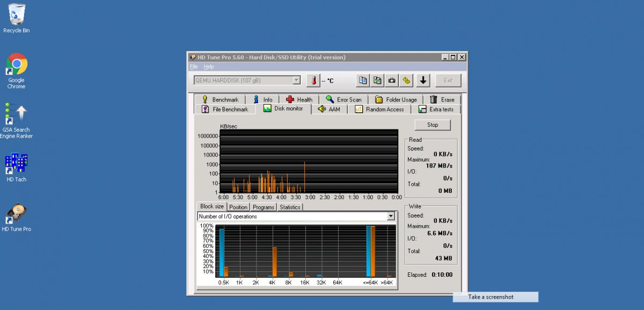
Task: Select the Recycle Bin desktop icon
Action: pyautogui.click(x=17, y=19)
